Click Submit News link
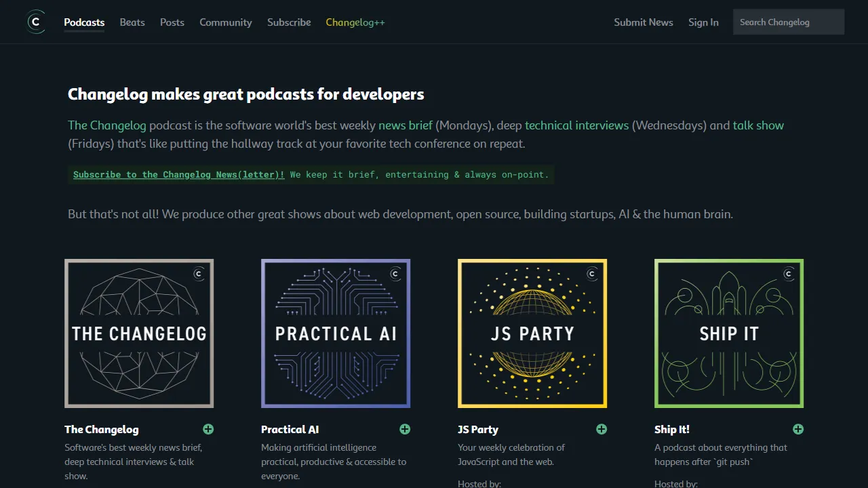The image size is (868, 488). (x=644, y=22)
